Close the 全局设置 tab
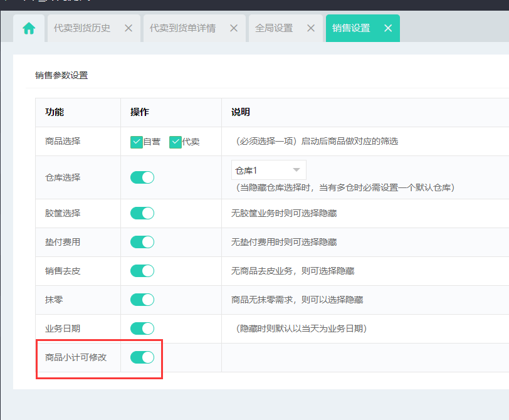Image resolution: width=509 pixels, height=420 pixels. tap(310, 28)
